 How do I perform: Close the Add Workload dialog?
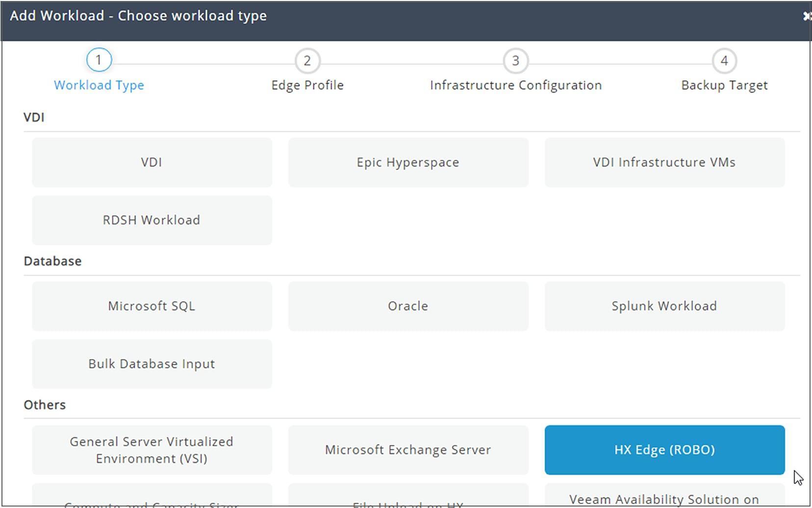807,16
